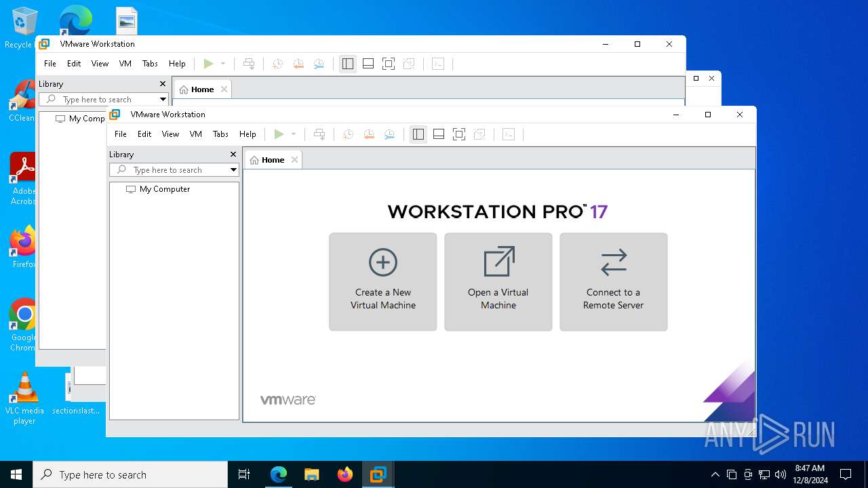Show hidden tray icons chevron
This screenshot has height=488, width=868.
coord(715,474)
